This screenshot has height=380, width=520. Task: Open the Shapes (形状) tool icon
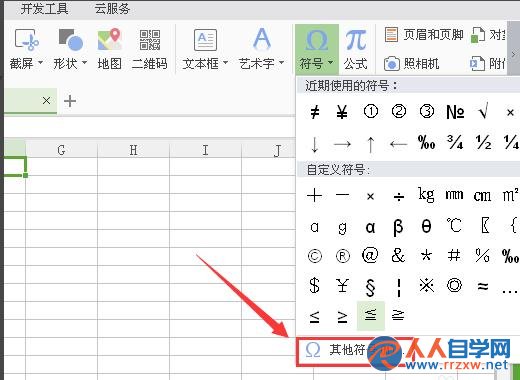[70, 40]
